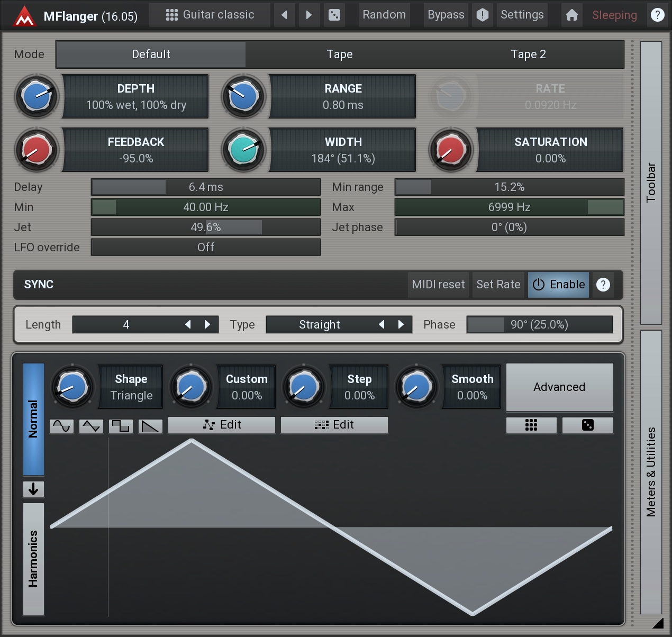Image resolution: width=672 pixels, height=637 pixels.
Task: Select the Harmonics oscillator tab
Action: (x=33, y=559)
